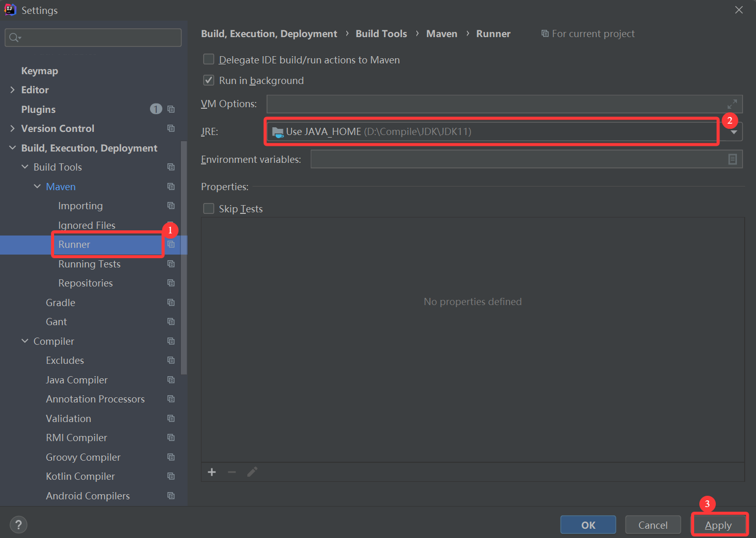The height and width of the screenshot is (538, 756).
Task: Click Build, Execution, Deployment breadcrumb
Action: (269, 33)
